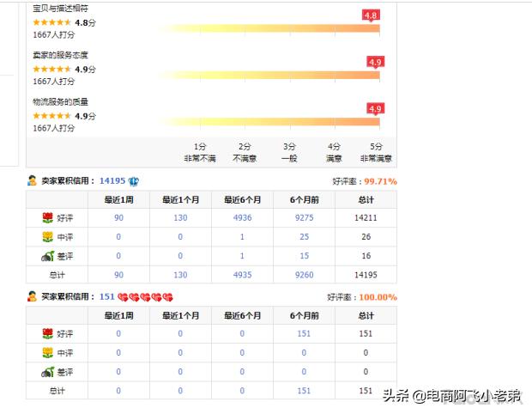Click 4.9 marker on 卖家的服务态度 bar
The width and height of the screenshot is (532, 414).
[x=375, y=62]
